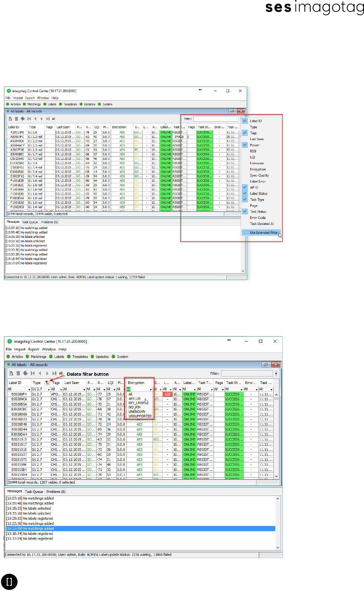The height and width of the screenshot is (591, 364).
Task: Go to first record in window with column menu
Action: point(29,119)
